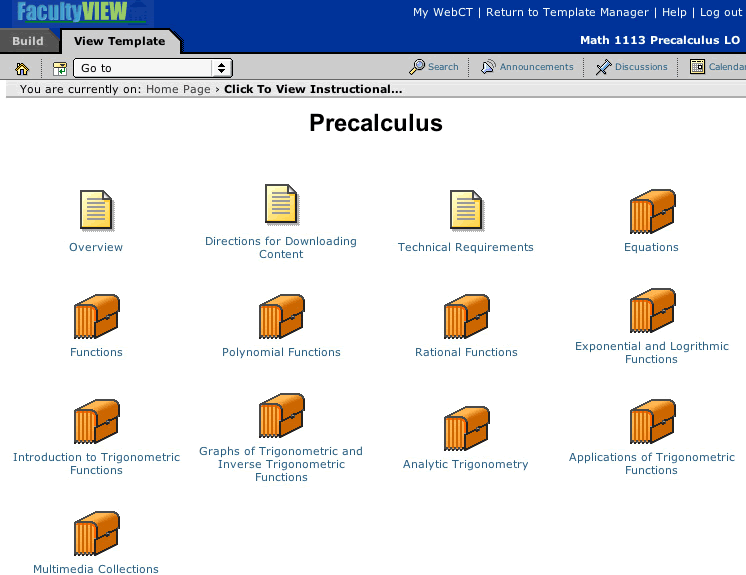The width and height of the screenshot is (746, 575).
Task: Click the course map icon beside Go to
Action: click(x=60, y=68)
